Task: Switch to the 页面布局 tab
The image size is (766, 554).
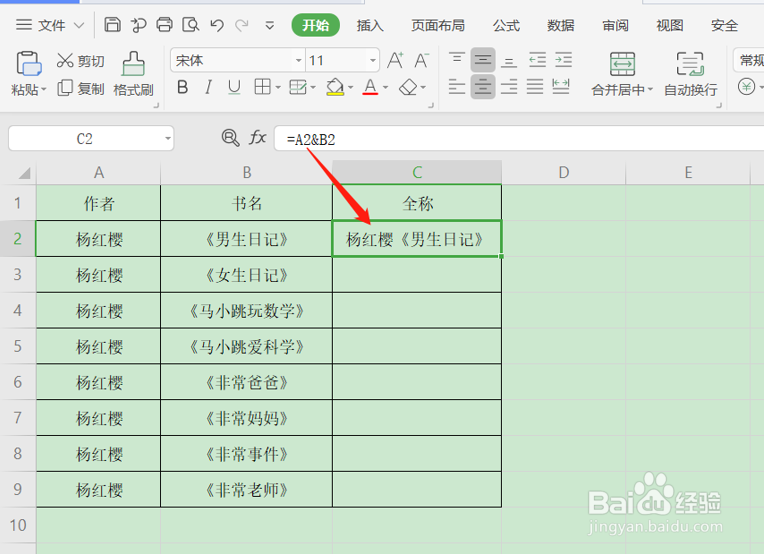Action: pyautogui.click(x=438, y=25)
